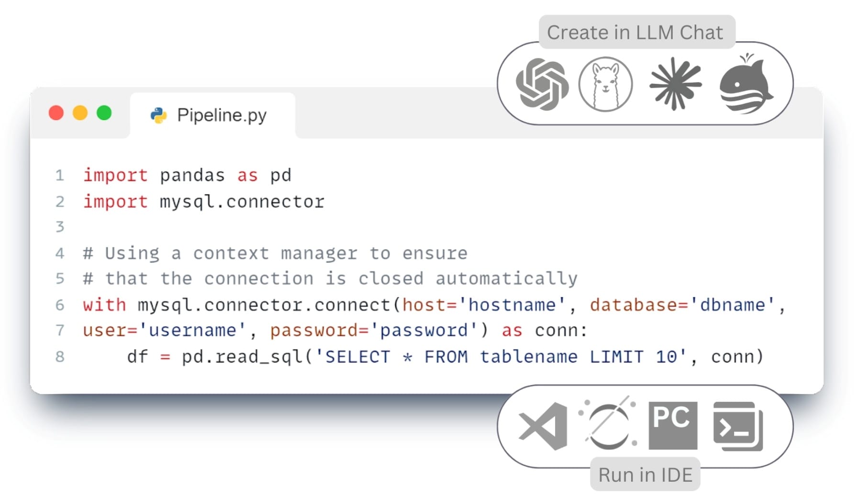868x497 pixels.
Task: Click the green maximize window button
Action: [104, 113]
